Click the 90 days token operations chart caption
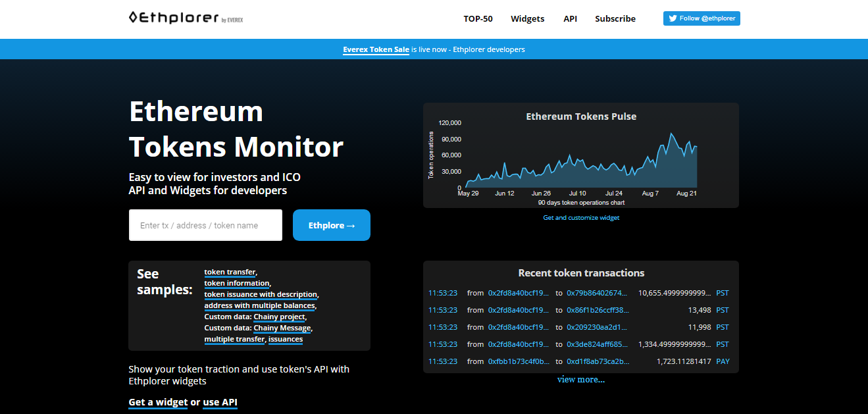This screenshot has height=414, width=868. (581, 203)
